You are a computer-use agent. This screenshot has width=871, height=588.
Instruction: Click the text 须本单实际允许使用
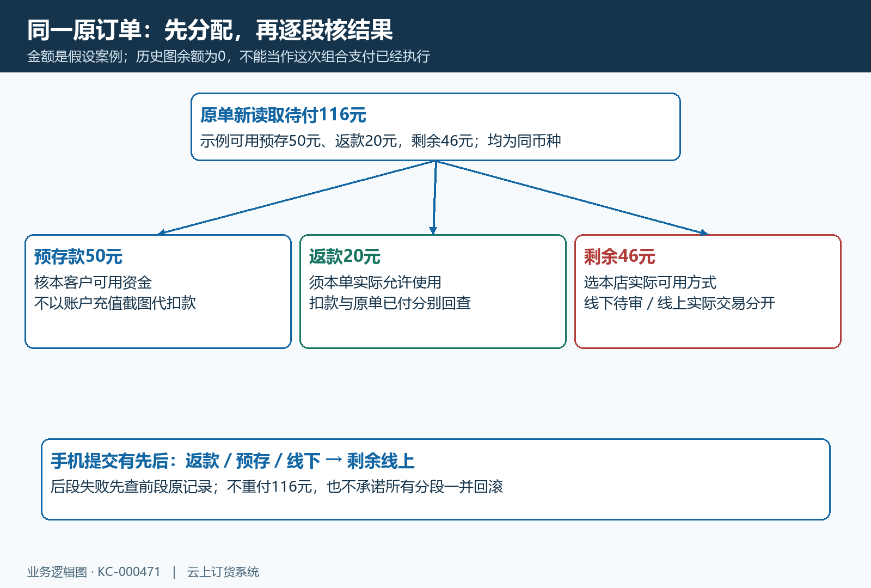pyautogui.click(x=375, y=283)
